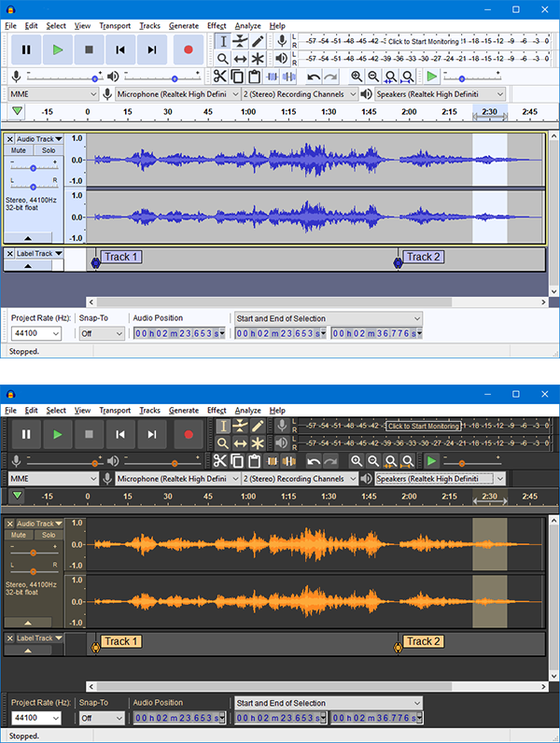
Task: Click the green Play-at-Speed button in the light-theme window
Action: pyautogui.click(x=431, y=77)
